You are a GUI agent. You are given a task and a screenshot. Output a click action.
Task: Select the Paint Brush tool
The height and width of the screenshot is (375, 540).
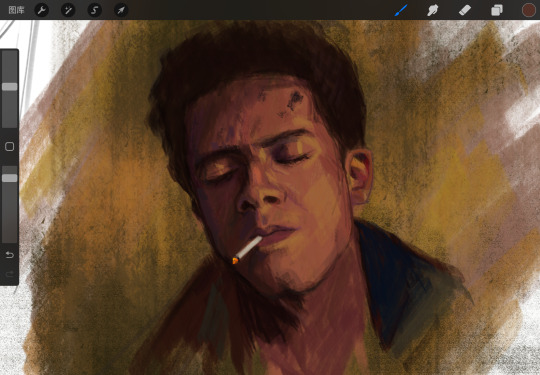pos(401,10)
